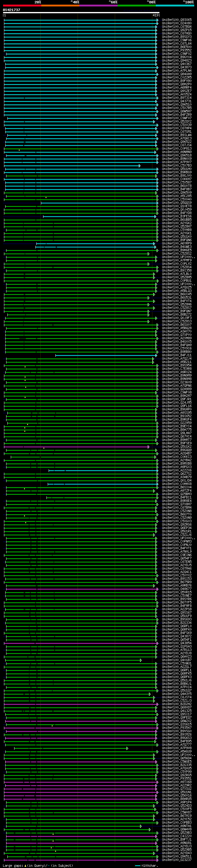
Task: Click UniRef100_B4F8B7 label
Action: tap(177, 189)
